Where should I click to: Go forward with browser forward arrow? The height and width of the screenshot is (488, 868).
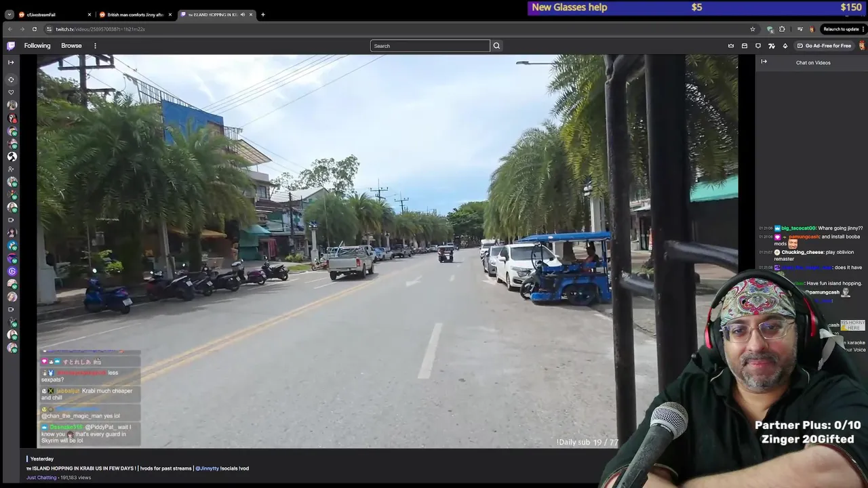pos(22,29)
